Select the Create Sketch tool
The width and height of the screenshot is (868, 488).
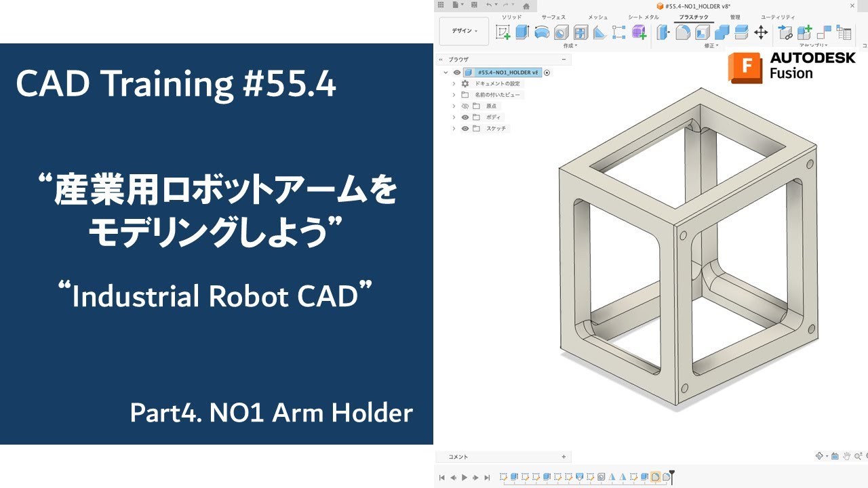[x=502, y=32]
